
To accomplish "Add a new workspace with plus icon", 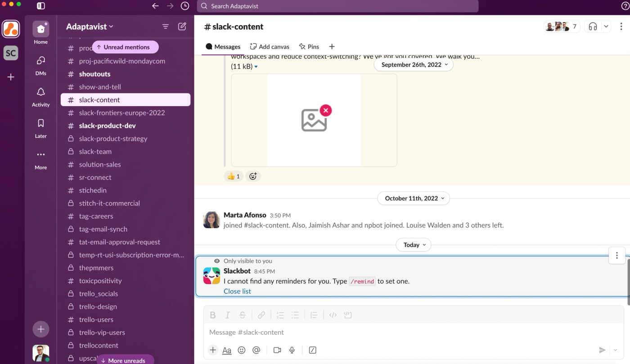I will [11, 77].
